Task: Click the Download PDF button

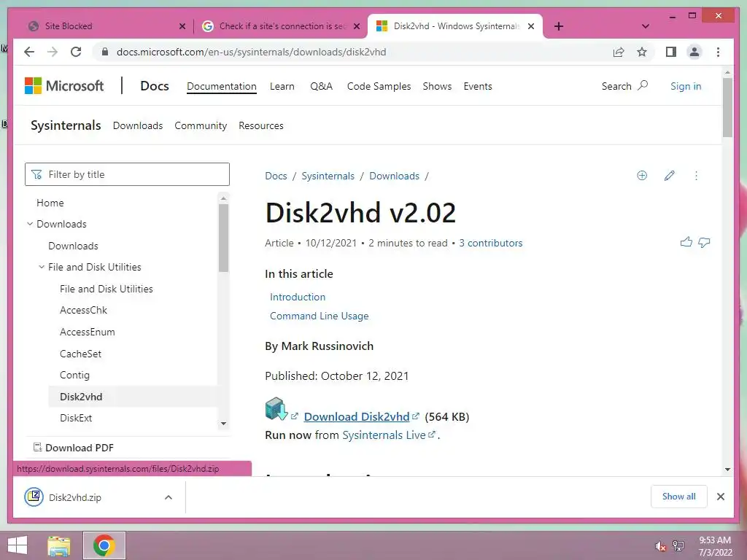Action: pos(74,448)
